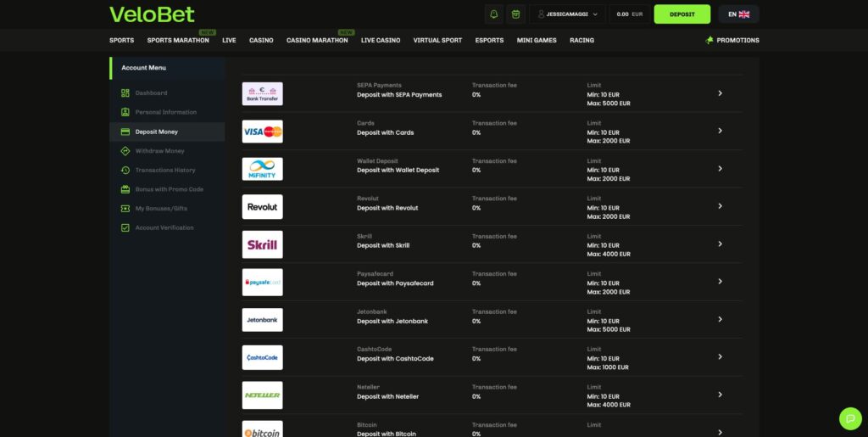
Task: Go to the Esports menu item
Action: pyautogui.click(x=489, y=41)
